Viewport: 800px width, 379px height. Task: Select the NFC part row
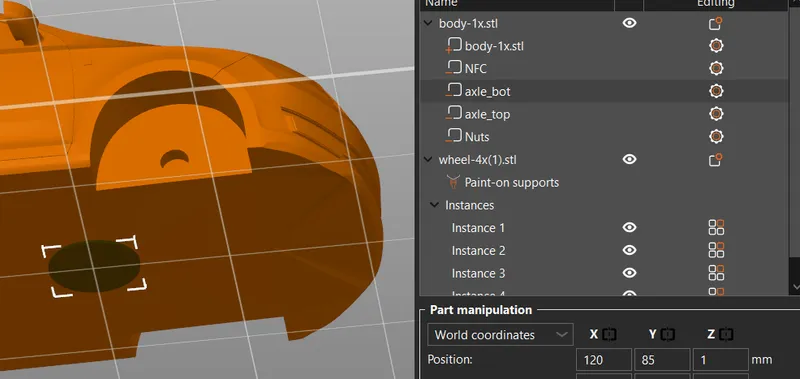click(x=605, y=68)
